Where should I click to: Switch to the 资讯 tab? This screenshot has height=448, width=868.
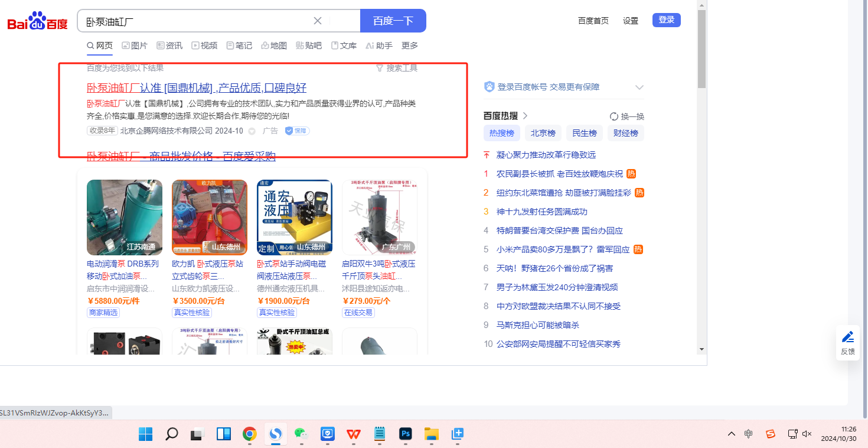[x=169, y=46]
